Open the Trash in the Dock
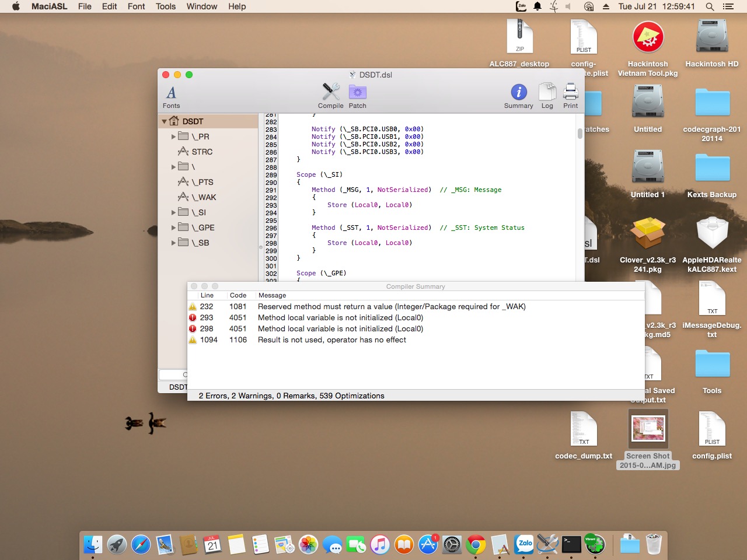 654,545
